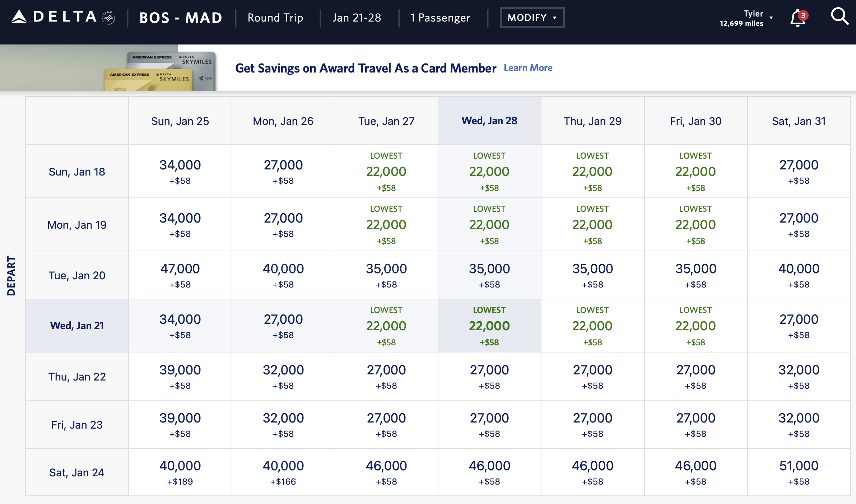Image resolution: width=856 pixels, height=504 pixels.
Task: Pick the 40,000 +$166 fare cell
Action: point(283,472)
